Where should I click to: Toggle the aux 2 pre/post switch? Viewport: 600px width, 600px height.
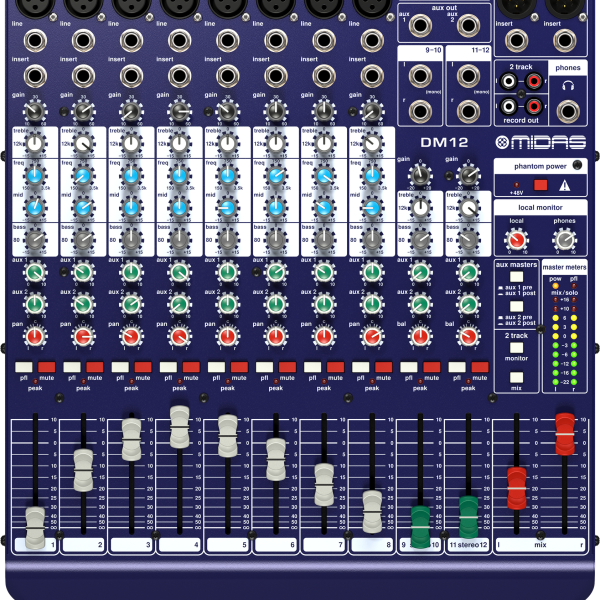(x=516, y=306)
